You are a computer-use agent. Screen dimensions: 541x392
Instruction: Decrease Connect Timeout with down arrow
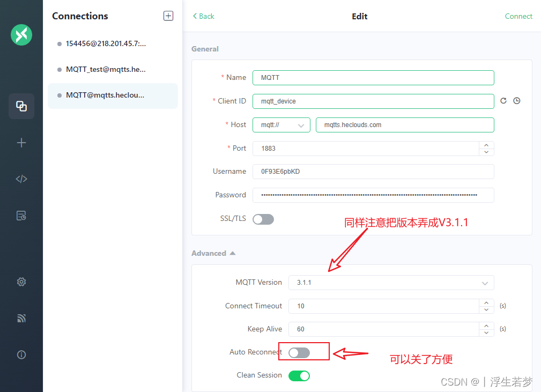pos(486,310)
